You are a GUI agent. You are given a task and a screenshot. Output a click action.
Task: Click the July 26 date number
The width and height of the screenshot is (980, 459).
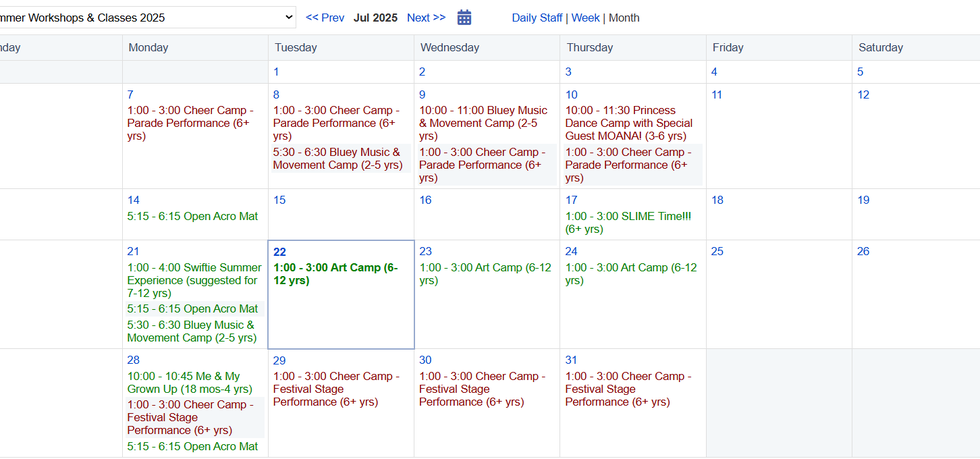pos(863,252)
